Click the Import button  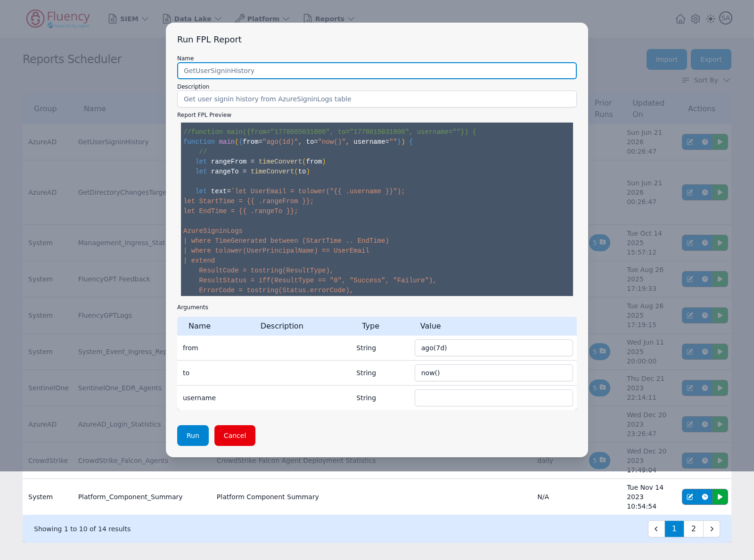click(666, 59)
